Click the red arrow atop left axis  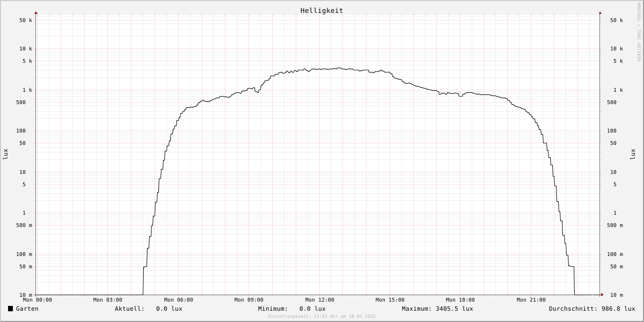[x=36, y=12]
